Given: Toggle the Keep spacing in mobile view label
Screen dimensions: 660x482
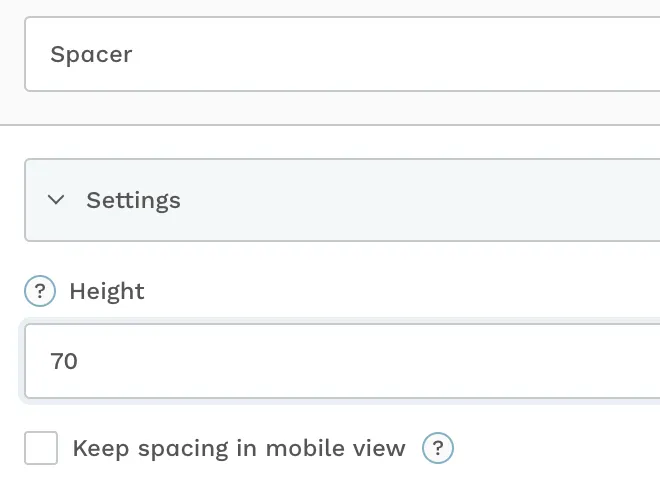Looking at the screenshot, I should click(239, 448).
